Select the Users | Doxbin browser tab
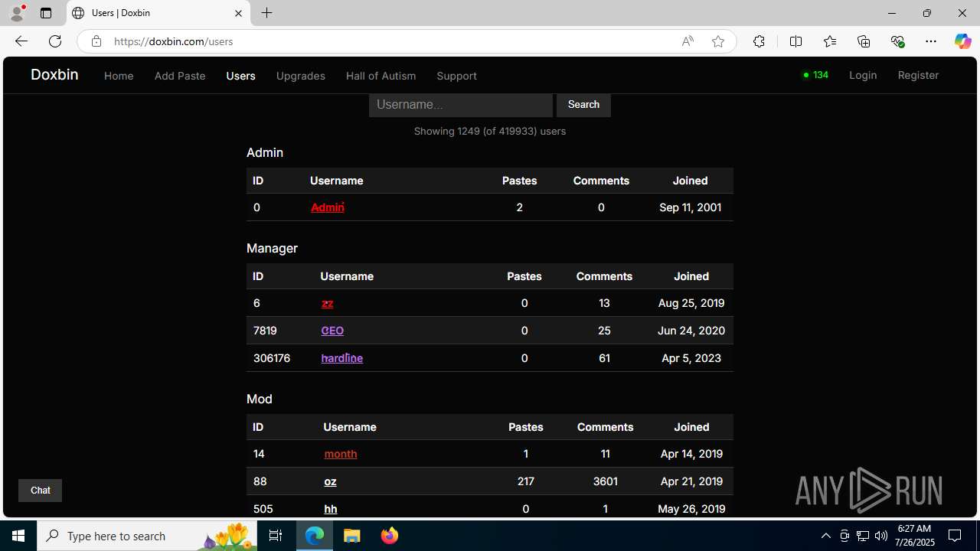The width and height of the screenshot is (980, 551). pyautogui.click(x=158, y=13)
